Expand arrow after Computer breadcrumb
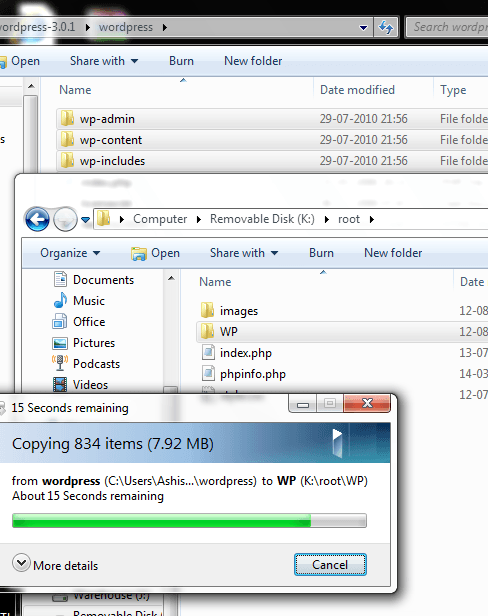The image size is (488, 616). [x=199, y=219]
